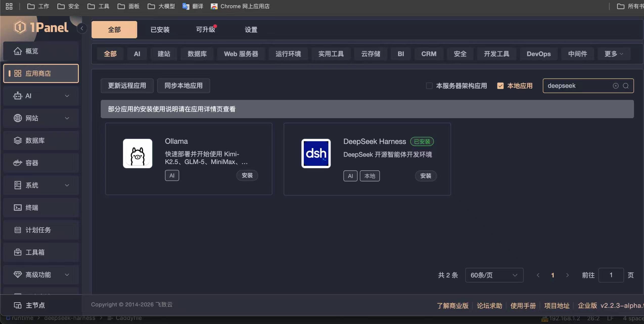Viewport: 644px width, 324px height.
Task: Filter by 云存储 category
Action: [371, 54]
